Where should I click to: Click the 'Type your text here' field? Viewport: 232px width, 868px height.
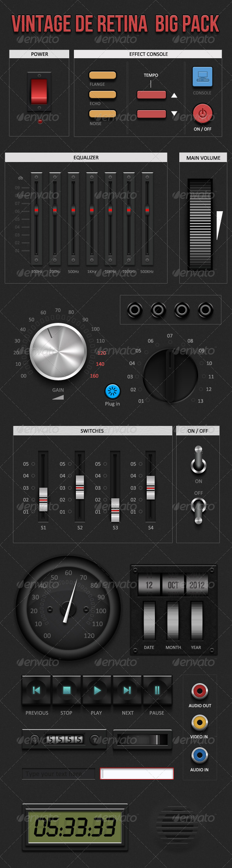pyautogui.click(x=59, y=774)
